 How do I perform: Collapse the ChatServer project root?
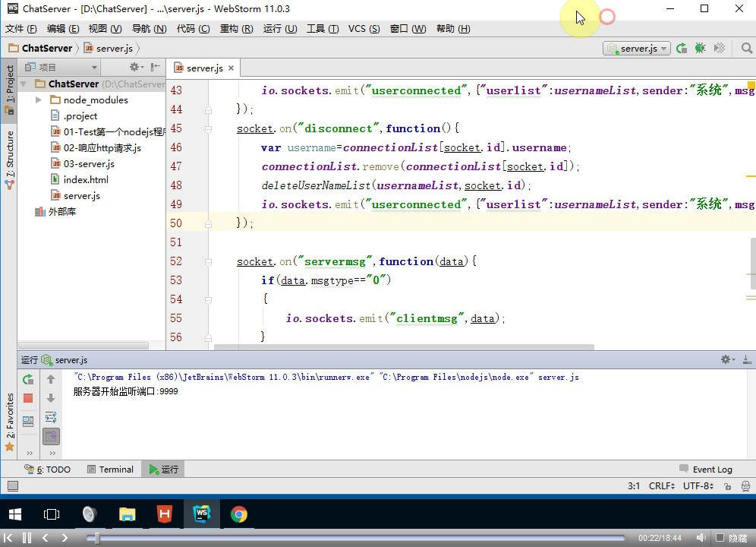[24, 84]
